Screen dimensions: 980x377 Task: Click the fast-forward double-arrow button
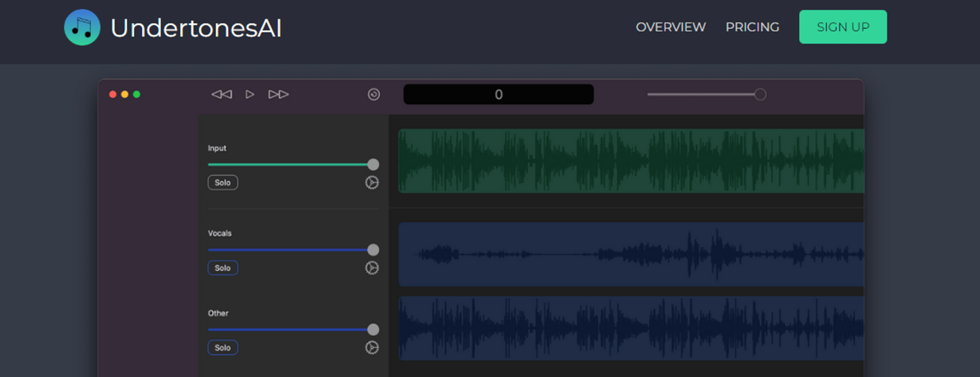[278, 94]
